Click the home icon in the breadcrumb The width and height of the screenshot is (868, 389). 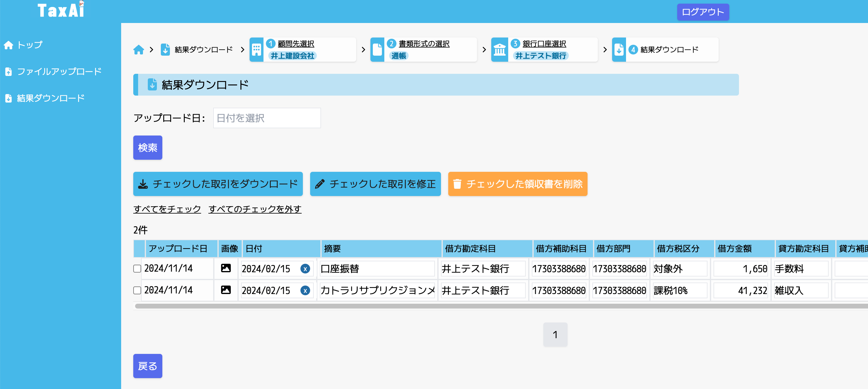[138, 50]
